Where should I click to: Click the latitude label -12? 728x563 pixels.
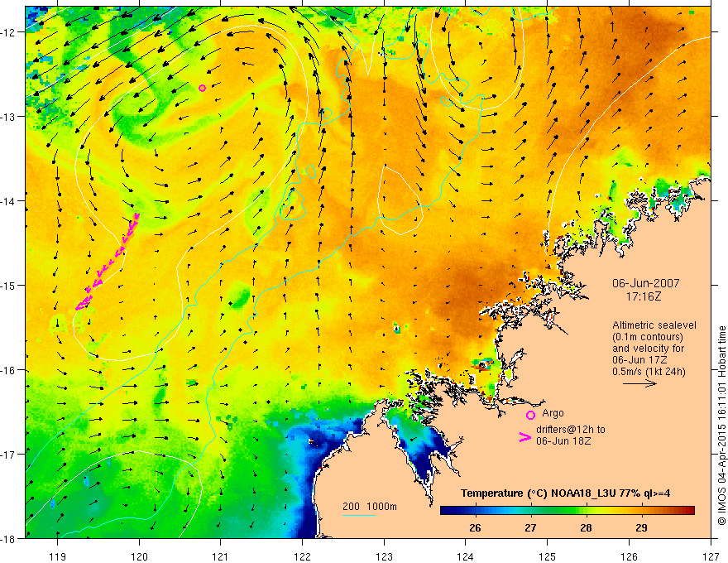point(8,32)
